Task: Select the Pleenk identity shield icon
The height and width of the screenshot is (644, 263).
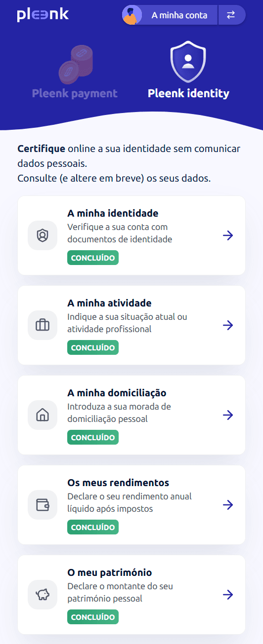Action: click(x=188, y=62)
